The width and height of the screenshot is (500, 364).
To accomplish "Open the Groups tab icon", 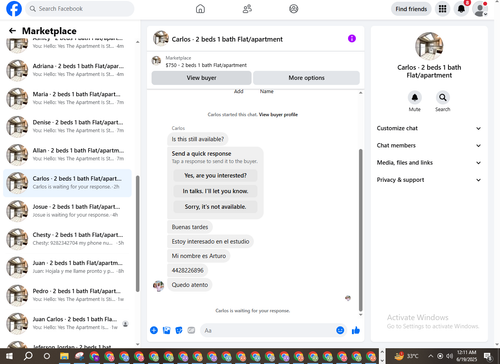I will point(294,9).
